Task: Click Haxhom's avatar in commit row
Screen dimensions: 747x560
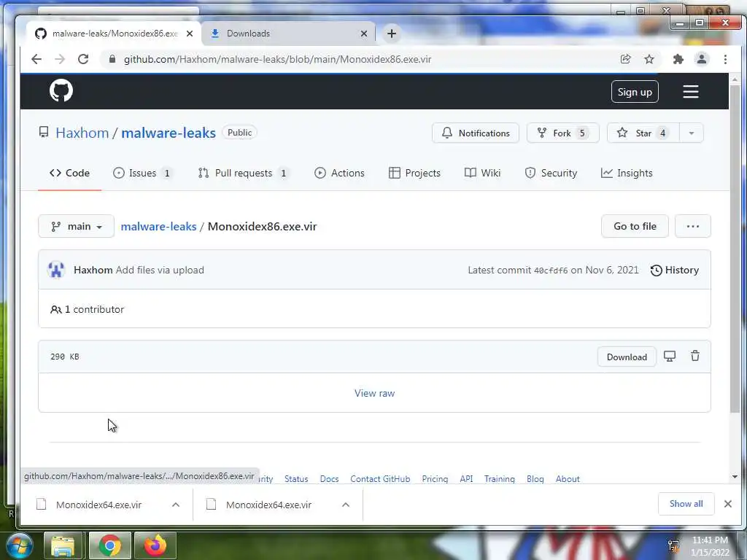Action: [56, 270]
